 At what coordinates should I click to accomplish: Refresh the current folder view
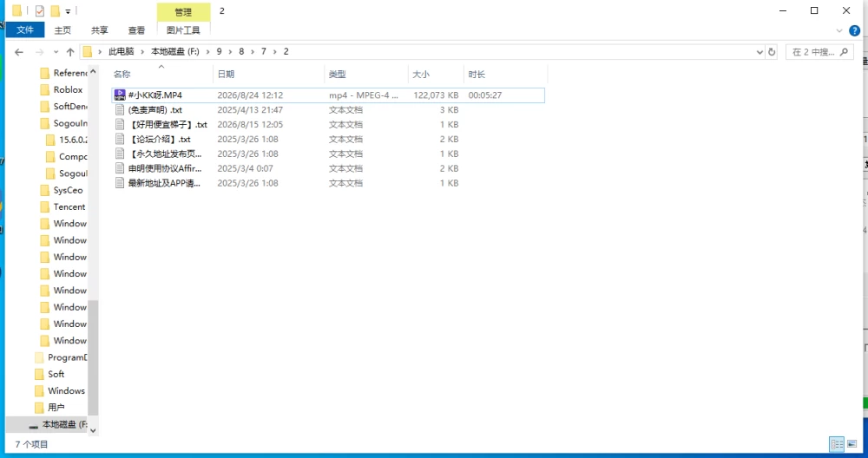[x=772, y=52]
